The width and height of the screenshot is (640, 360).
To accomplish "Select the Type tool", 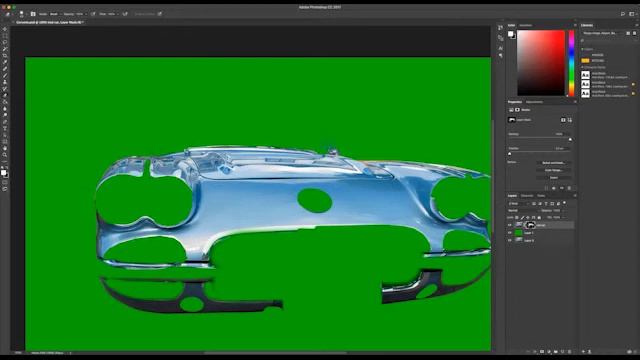I will click(x=5, y=128).
